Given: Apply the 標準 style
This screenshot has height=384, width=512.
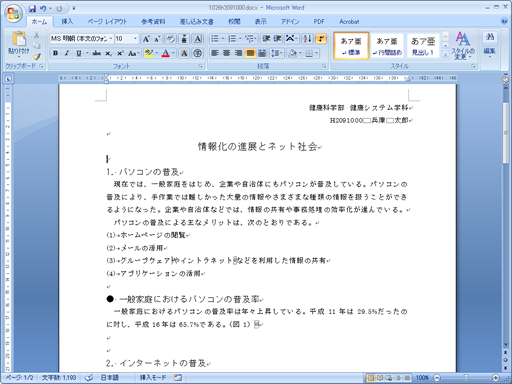Looking at the screenshot, I should click(x=351, y=46).
